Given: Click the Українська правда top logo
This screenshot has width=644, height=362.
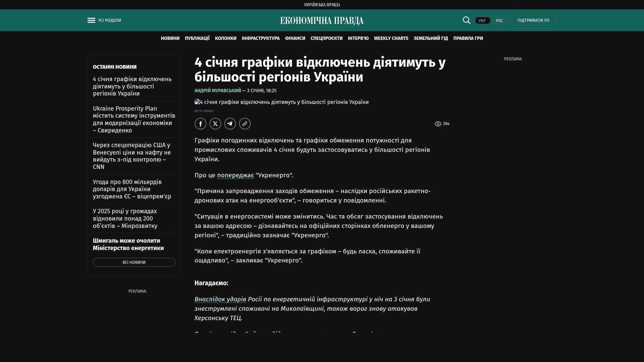Looking at the screenshot, I should tap(322, 5).
